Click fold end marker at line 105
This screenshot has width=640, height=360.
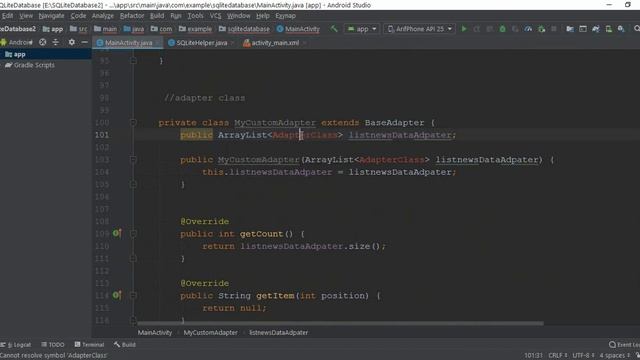click(133, 184)
